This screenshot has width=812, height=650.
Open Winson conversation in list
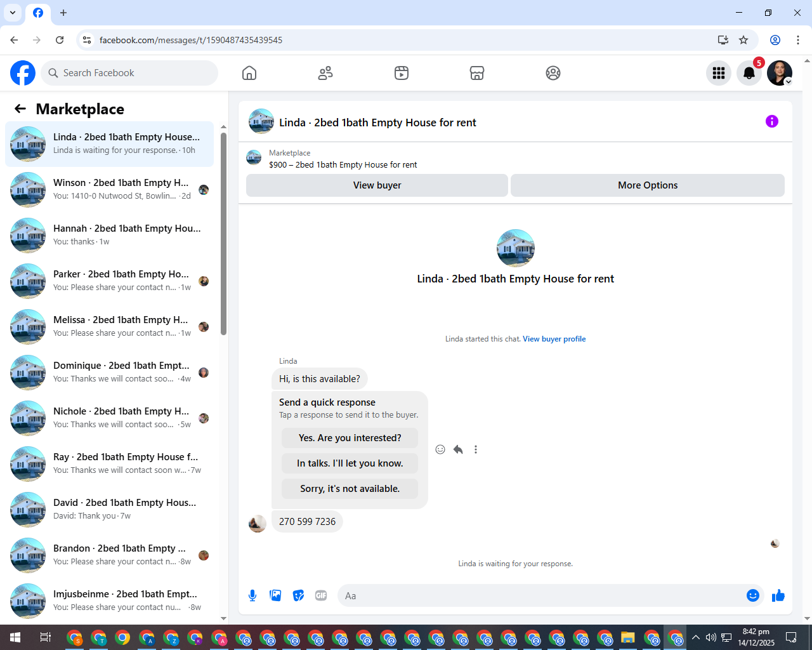click(x=109, y=190)
